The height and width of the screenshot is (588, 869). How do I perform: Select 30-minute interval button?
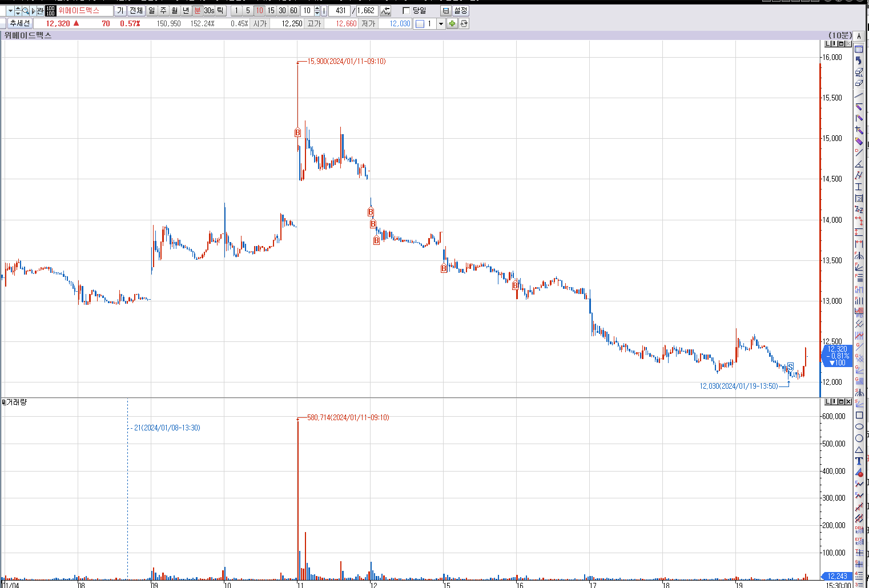click(282, 11)
